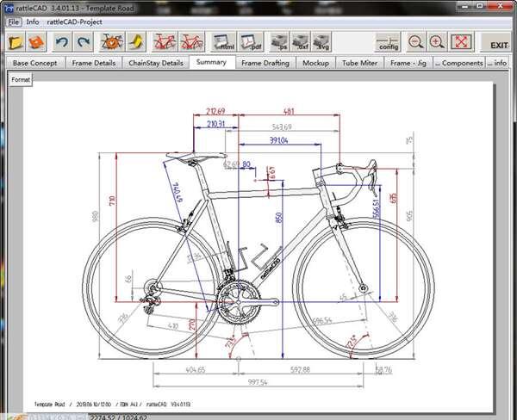
Task: Click the red fit-to-window icon
Action: pos(462,41)
